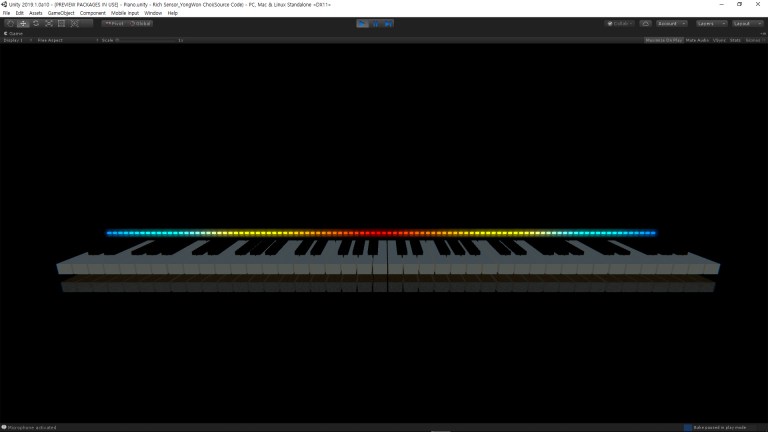Open the Assets menu
This screenshot has height=432, width=768.
point(36,13)
